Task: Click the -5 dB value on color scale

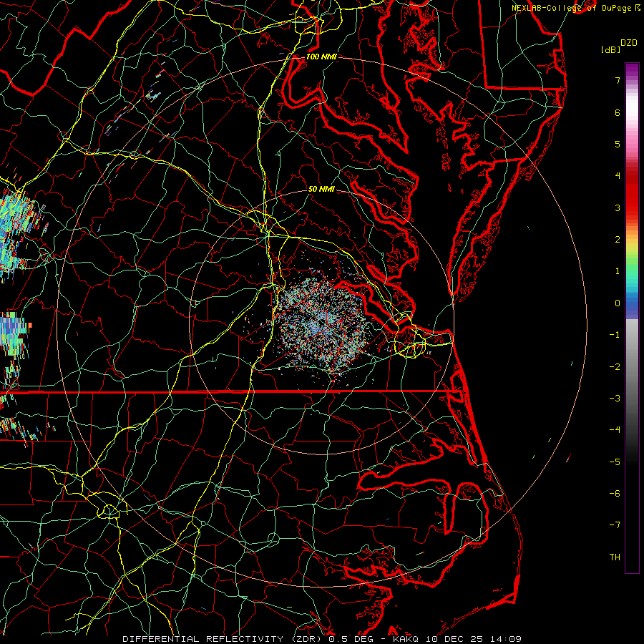Action: 615,462
